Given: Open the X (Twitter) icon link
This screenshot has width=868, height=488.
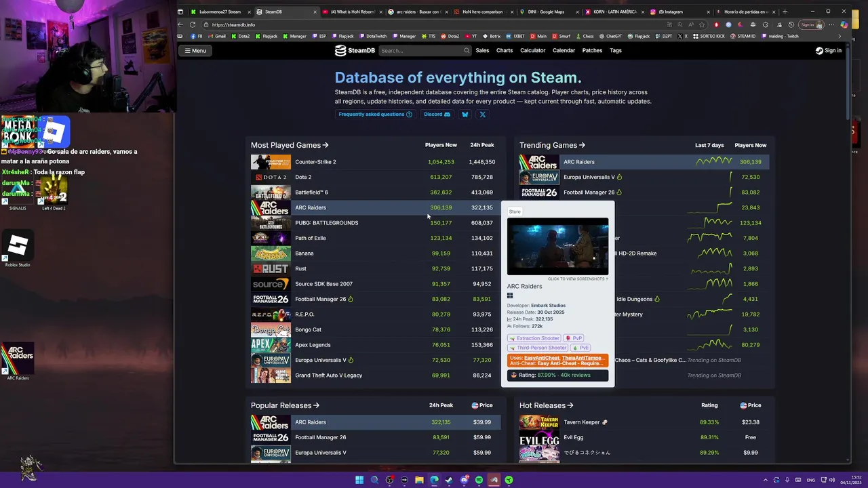Looking at the screenshot, I should tap(482, 115).
